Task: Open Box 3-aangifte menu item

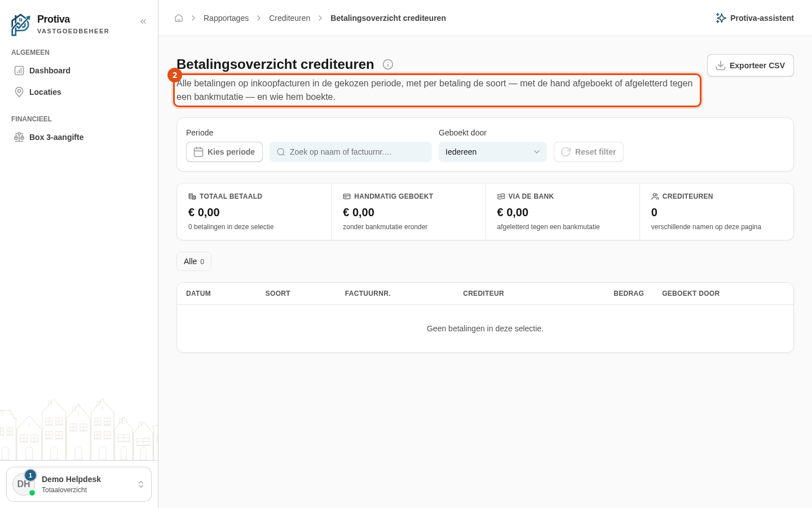Action: [79, 137]
